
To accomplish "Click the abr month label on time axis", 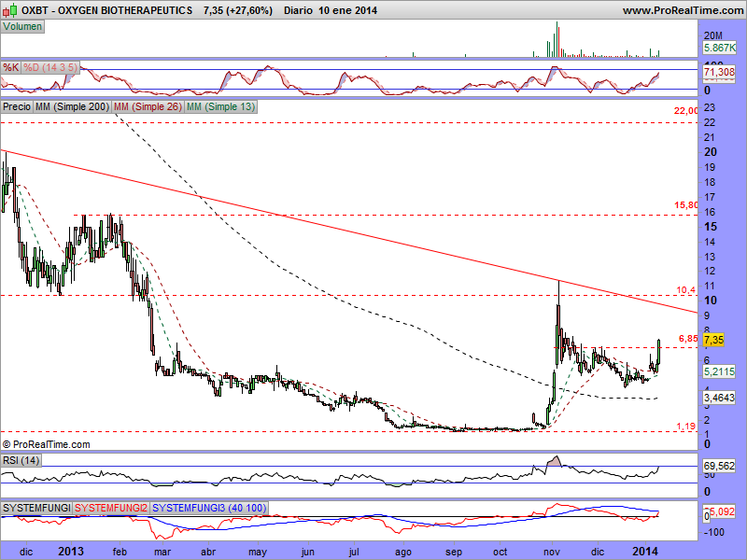I will pos(208,552).
